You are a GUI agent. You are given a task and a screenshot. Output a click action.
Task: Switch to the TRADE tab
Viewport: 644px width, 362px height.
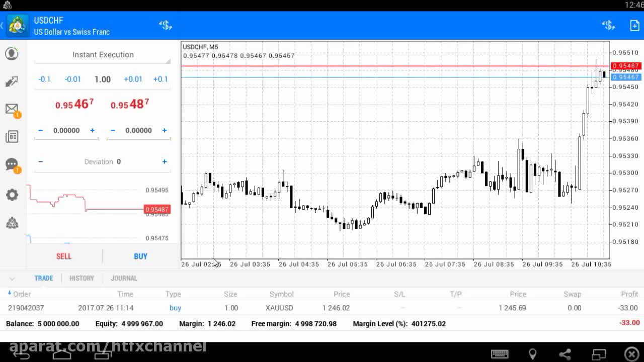point(44,278)
